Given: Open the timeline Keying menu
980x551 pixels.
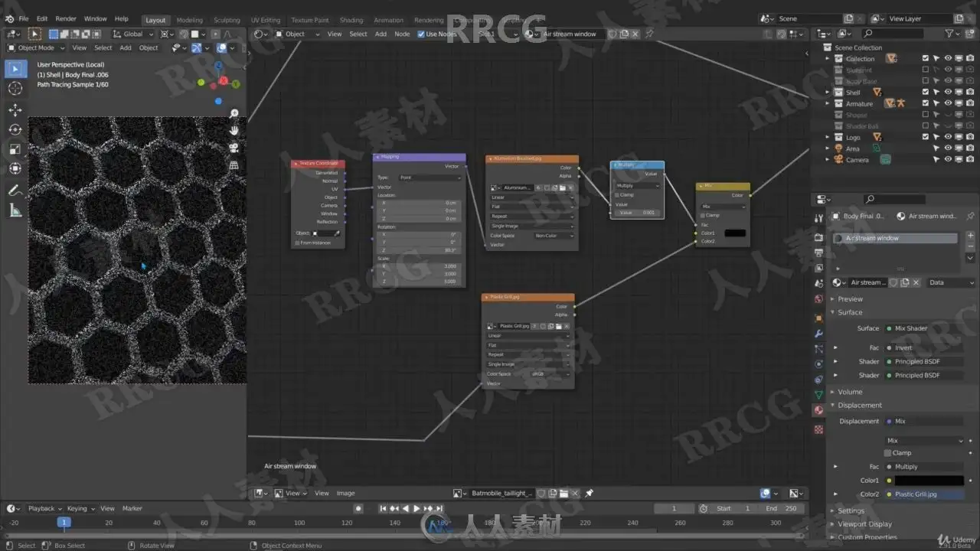Looking at the screenshot, I should pos(78,508).
